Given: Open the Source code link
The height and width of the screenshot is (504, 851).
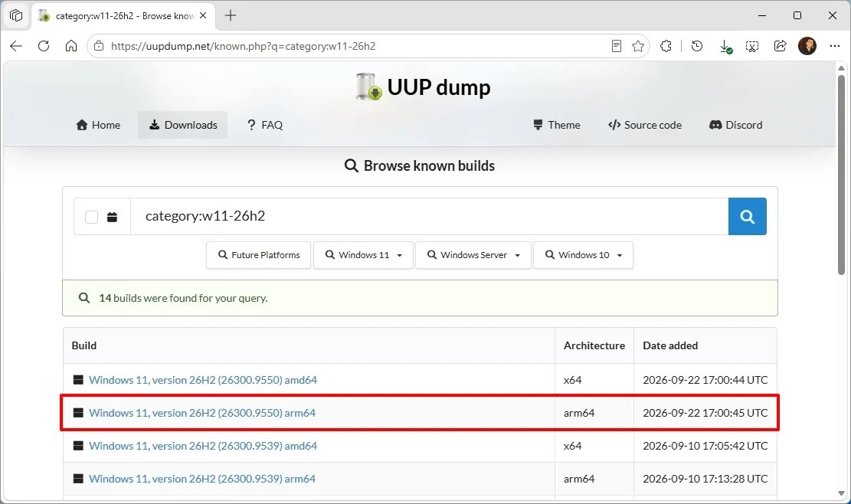Looking at the screenshot, I should tap(645, 125).
